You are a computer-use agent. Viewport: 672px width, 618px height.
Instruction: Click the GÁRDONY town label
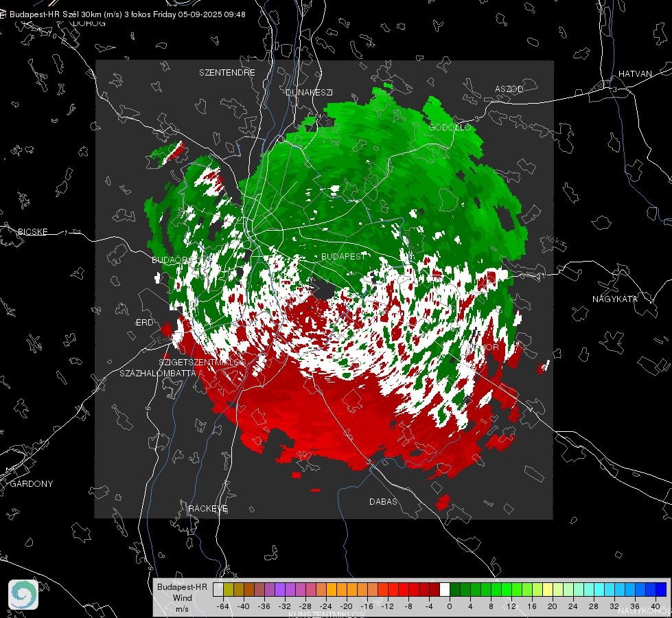[32, 484]
